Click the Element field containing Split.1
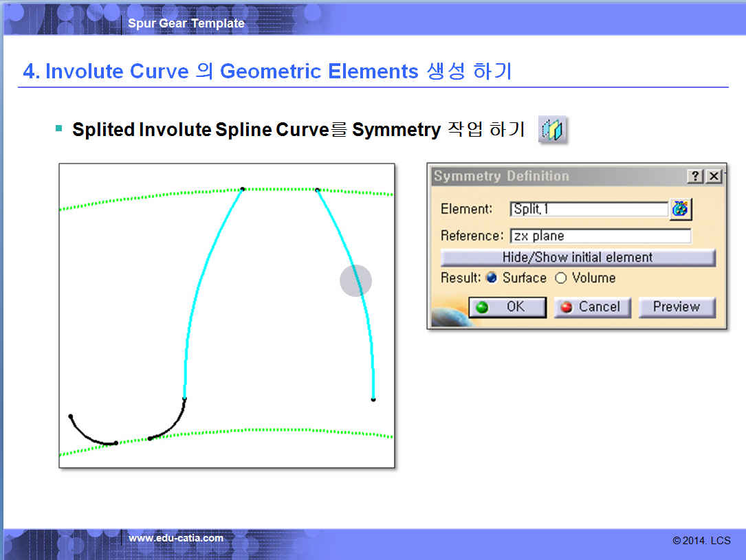Viewport: 746px width, 560px height. 589,209
